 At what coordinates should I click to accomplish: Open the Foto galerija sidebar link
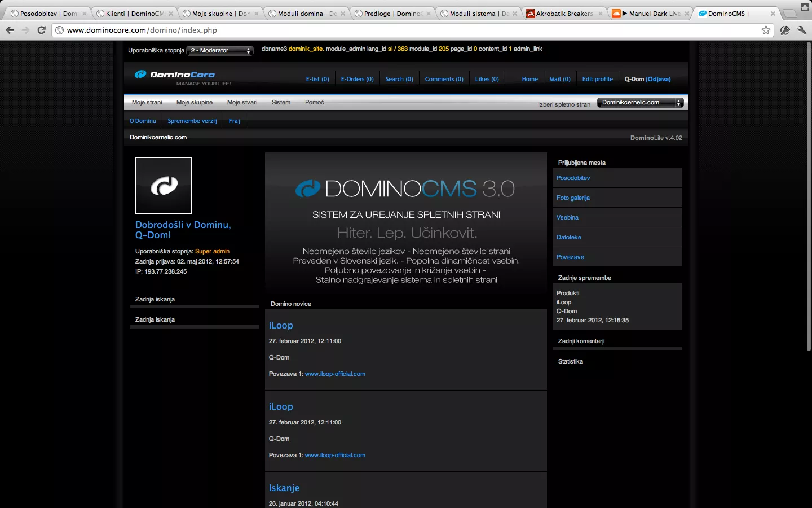[x=573, y=198]
